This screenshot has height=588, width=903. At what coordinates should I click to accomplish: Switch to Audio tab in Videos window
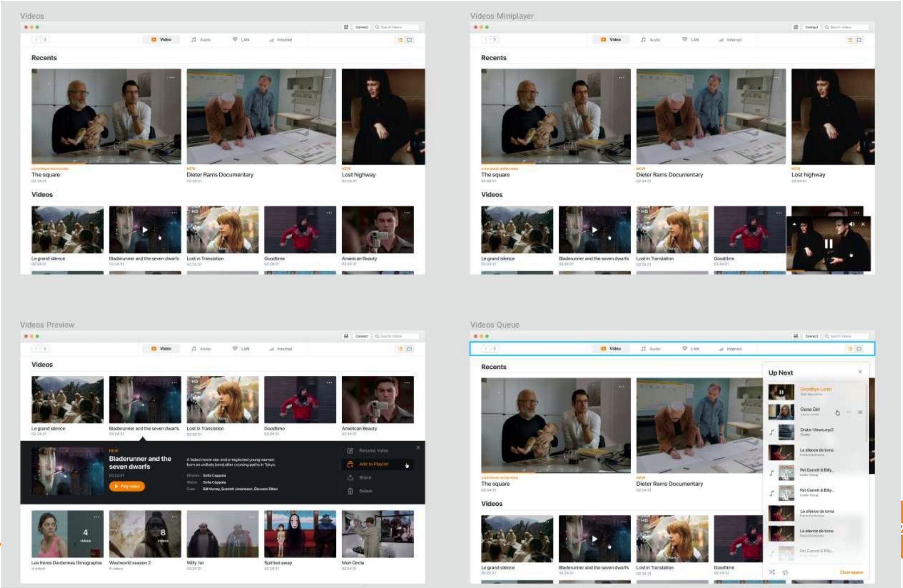pos(201,40)
